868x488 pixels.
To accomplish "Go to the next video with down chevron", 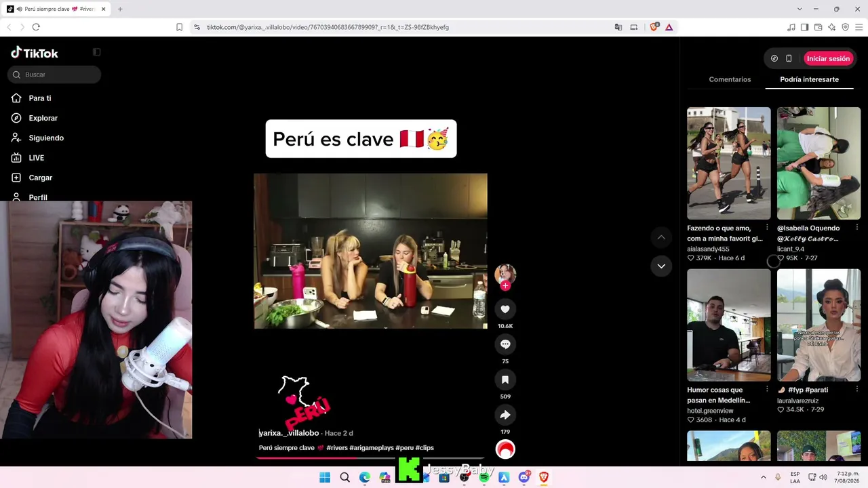I will click(661, 266).
